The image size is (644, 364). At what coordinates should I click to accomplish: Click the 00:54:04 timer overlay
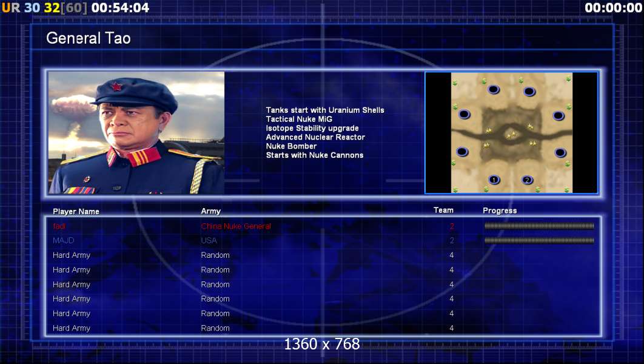(120, 8)
